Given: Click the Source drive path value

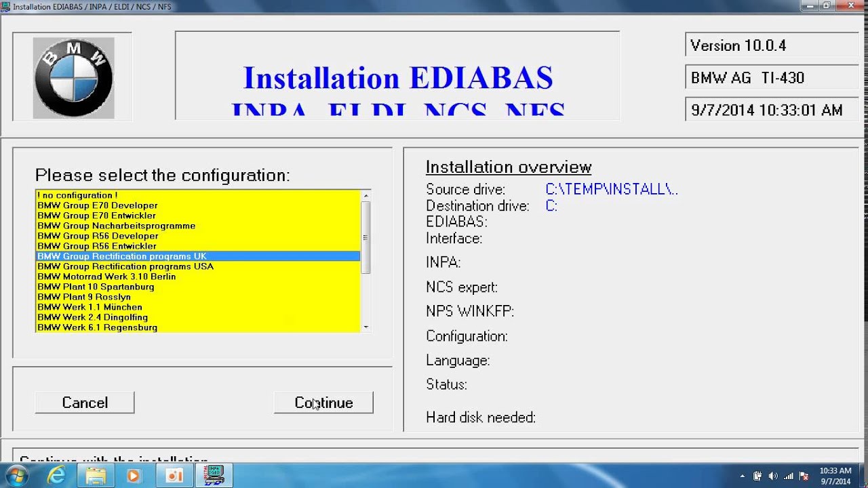Looking at the screenshot, I should click(x=612, y=190).
